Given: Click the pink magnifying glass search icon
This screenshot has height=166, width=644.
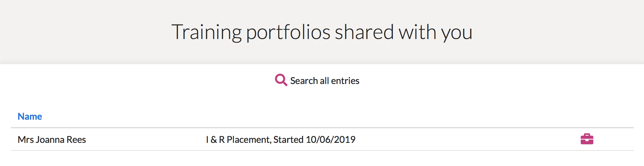Looking at the screenshot, I should pos(281,80).
